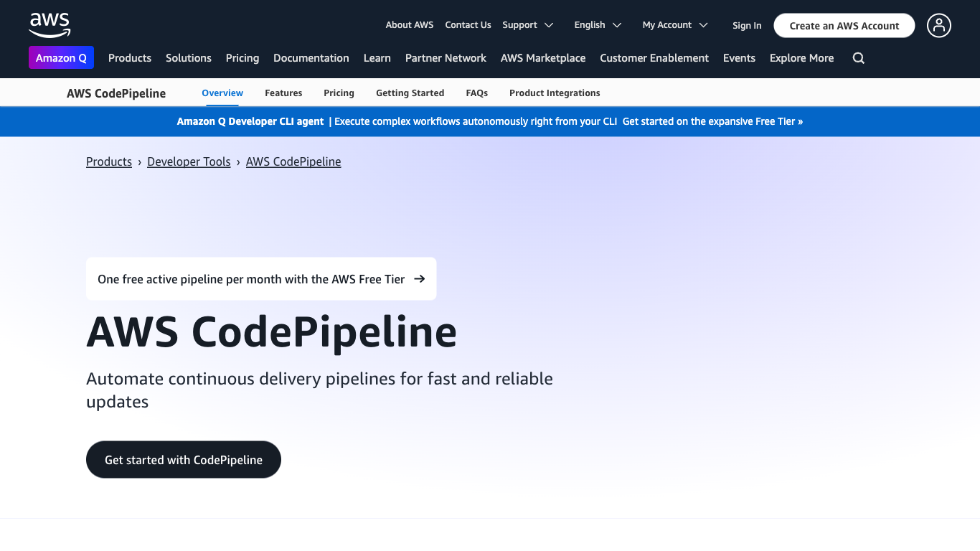
Task: Go to Products breadcrumb
Action: click(x=109, y=162)
